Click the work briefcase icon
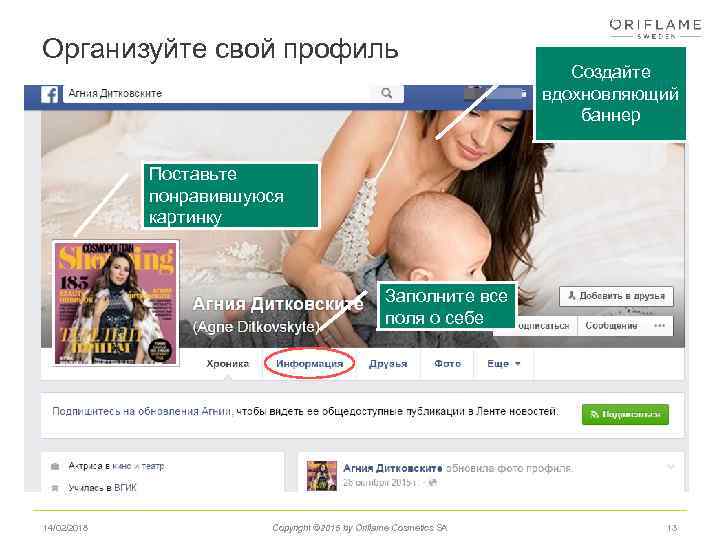This screenshot has width=720, height=540. click(55, 467)
